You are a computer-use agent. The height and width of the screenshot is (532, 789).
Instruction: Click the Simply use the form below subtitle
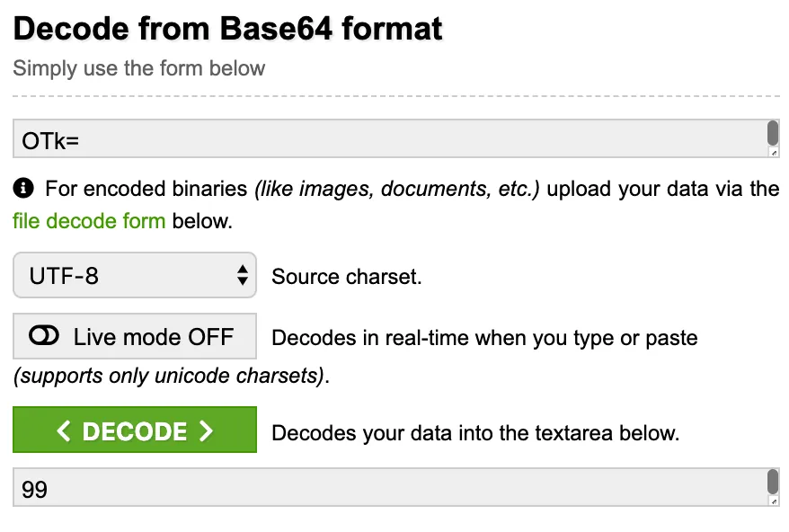click(139, 68)
